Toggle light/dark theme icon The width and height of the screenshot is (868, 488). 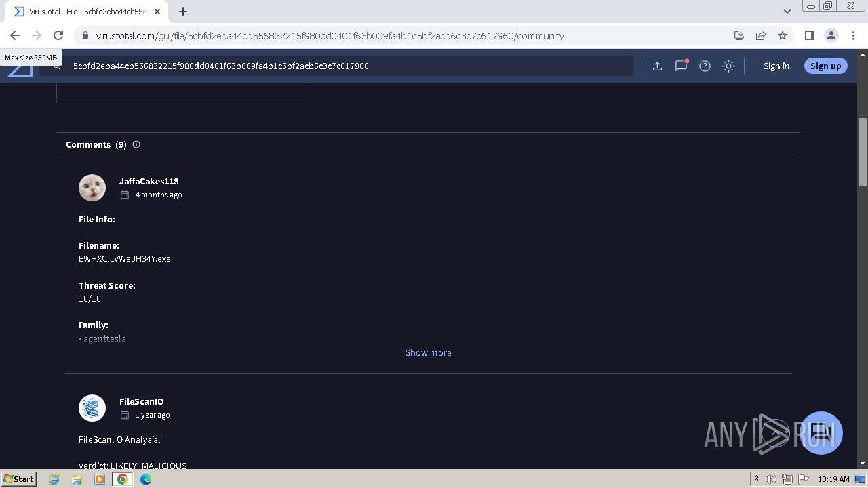click(x=728, y=66)
